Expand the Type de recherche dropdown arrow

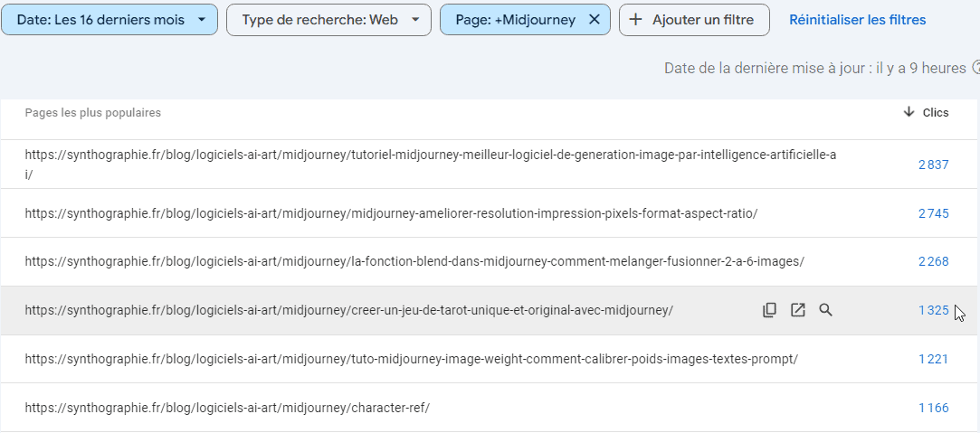pos(415,20)
